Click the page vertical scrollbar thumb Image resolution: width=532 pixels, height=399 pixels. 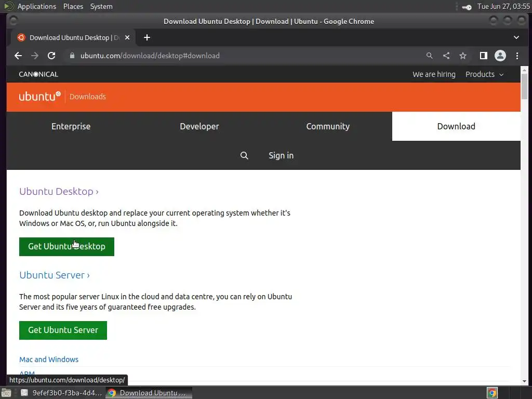click(x=524, y=86)
